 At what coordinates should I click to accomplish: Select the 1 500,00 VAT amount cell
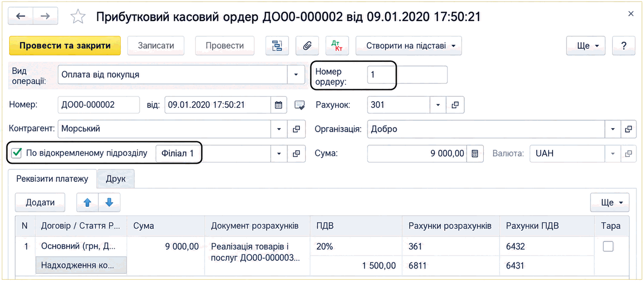(x=357, y=266)
